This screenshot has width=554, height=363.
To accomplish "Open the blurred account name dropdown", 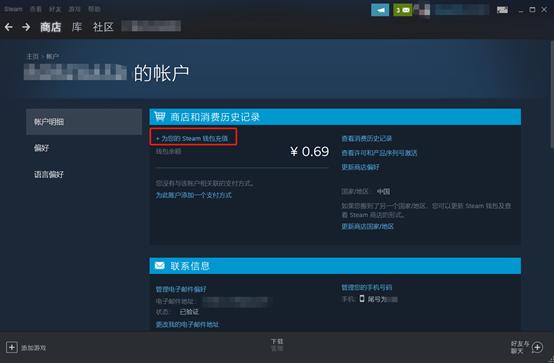I will click(x=462, y=10).
